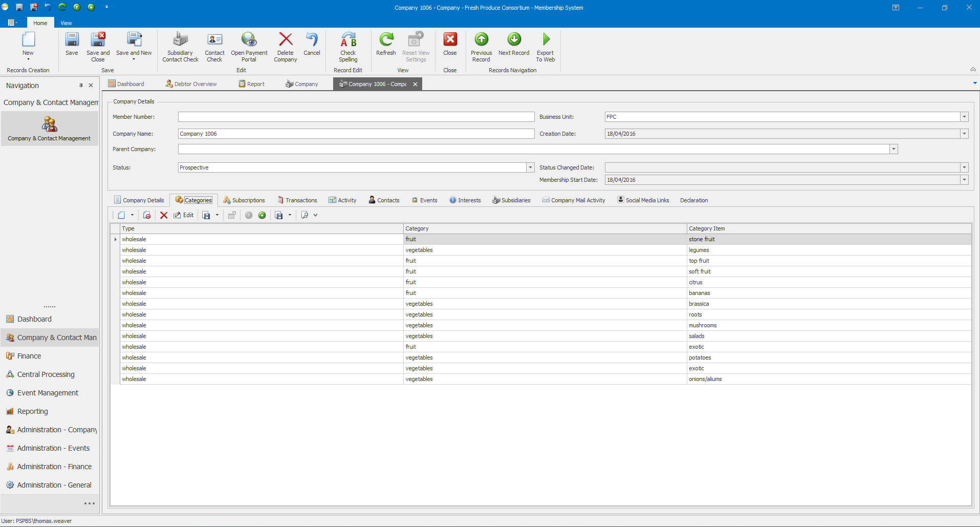Image resolution: width=980 pixels, height=527 pixels.
Task: Sort by the Category Item column header
Action: tap(829, 228)
